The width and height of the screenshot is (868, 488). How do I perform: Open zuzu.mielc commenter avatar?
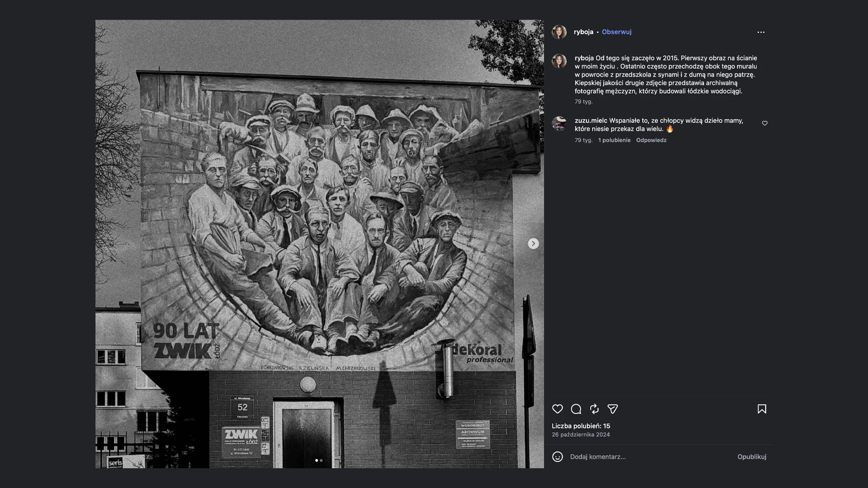tap(559, 123)
